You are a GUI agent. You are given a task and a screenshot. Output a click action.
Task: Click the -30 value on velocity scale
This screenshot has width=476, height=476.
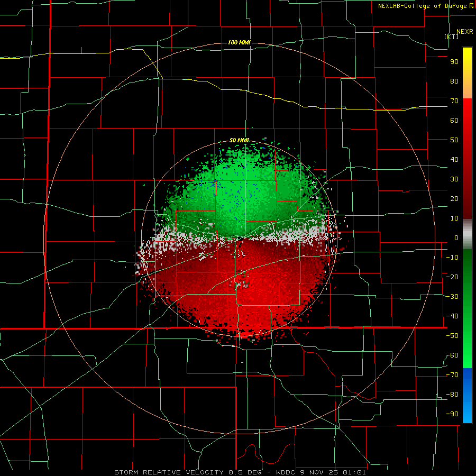point(452,297)
